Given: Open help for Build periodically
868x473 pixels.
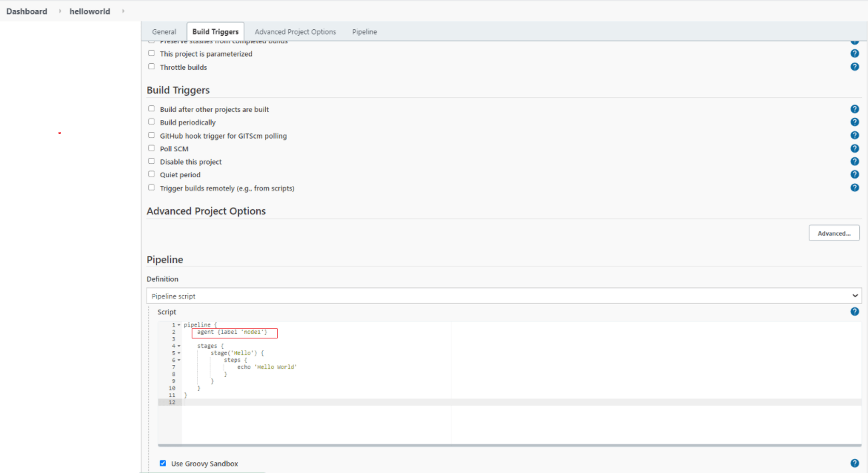Looking at the screenshot, I should 855,122.
